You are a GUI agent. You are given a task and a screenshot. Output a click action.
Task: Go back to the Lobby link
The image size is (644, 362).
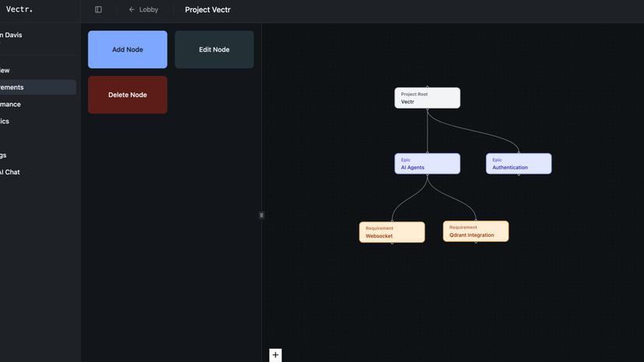(x=148, y=10)
